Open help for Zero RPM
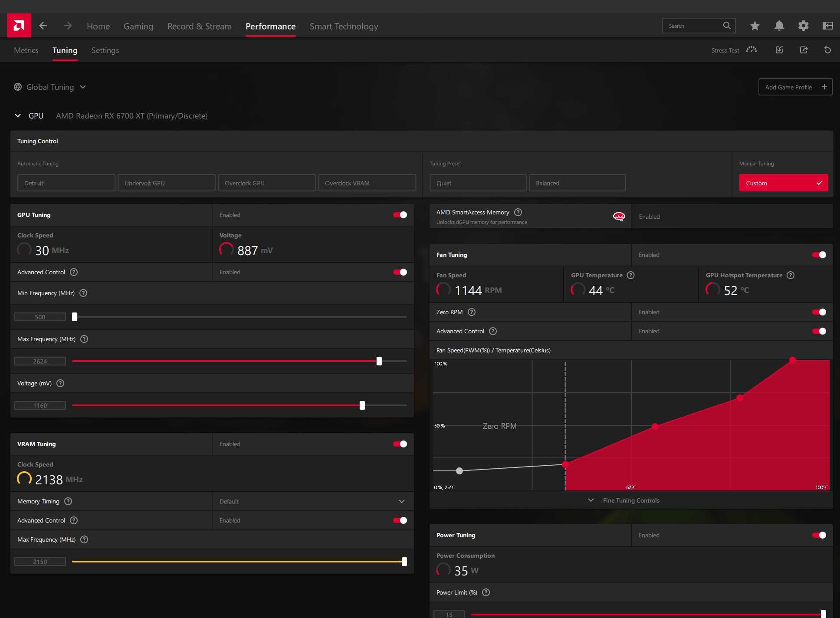This screenshot has height=618, width=840. pos(472,312)
